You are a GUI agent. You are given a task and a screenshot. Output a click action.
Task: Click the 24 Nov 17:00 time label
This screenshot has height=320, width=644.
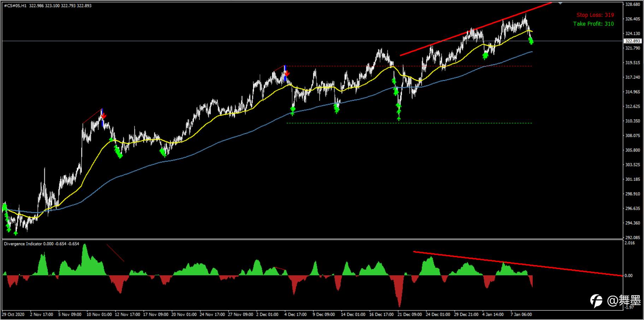point(212,314)
